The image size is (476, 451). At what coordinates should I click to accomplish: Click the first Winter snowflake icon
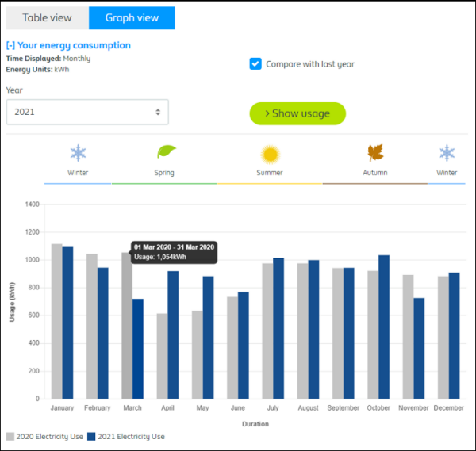click(78, 154)
